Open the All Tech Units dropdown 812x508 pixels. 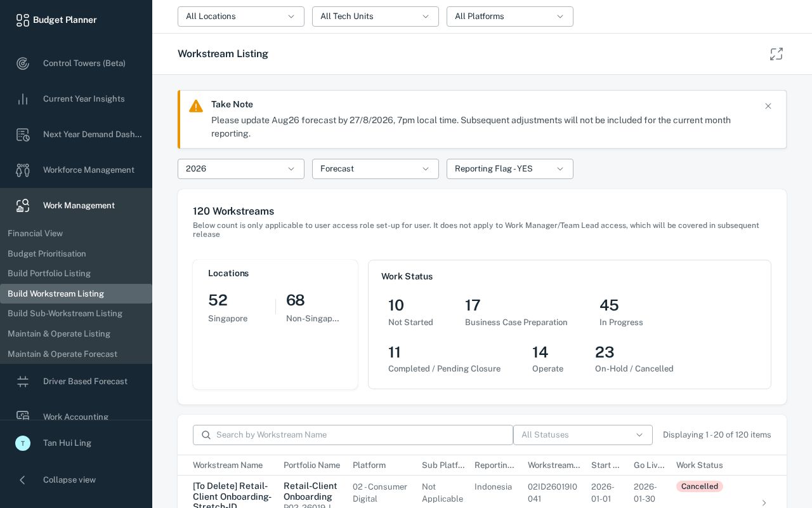[376, 17]
